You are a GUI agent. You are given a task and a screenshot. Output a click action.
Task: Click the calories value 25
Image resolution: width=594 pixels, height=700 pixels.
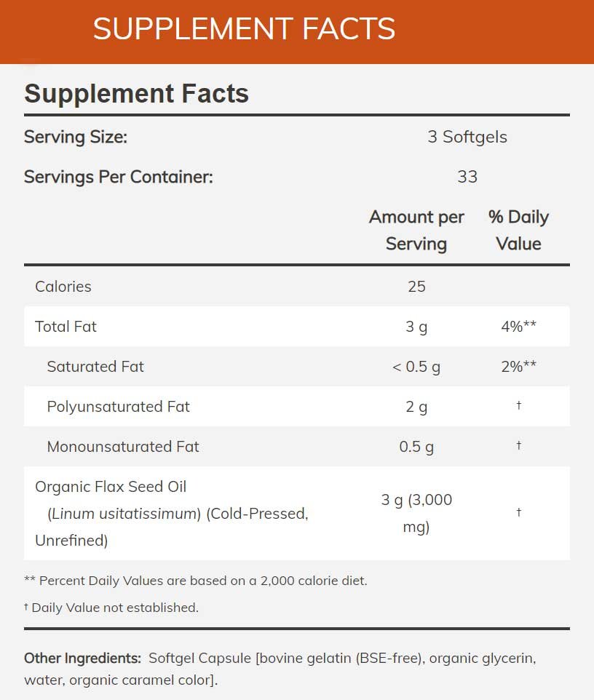tap(416, 287)
